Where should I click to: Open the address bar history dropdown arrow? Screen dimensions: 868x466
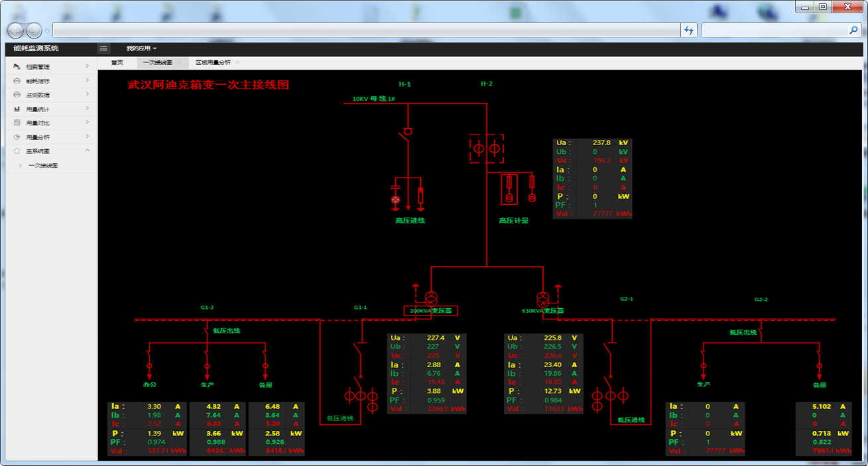pyautogui.click(x=48, y=30)
